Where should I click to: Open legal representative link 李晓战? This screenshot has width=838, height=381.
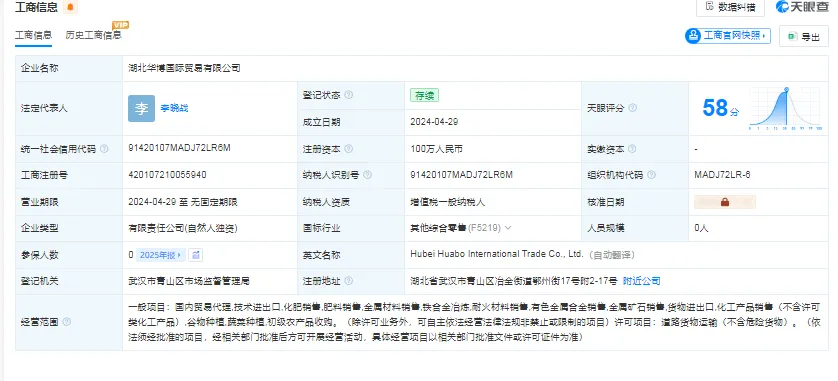click(x=174, y=108)
